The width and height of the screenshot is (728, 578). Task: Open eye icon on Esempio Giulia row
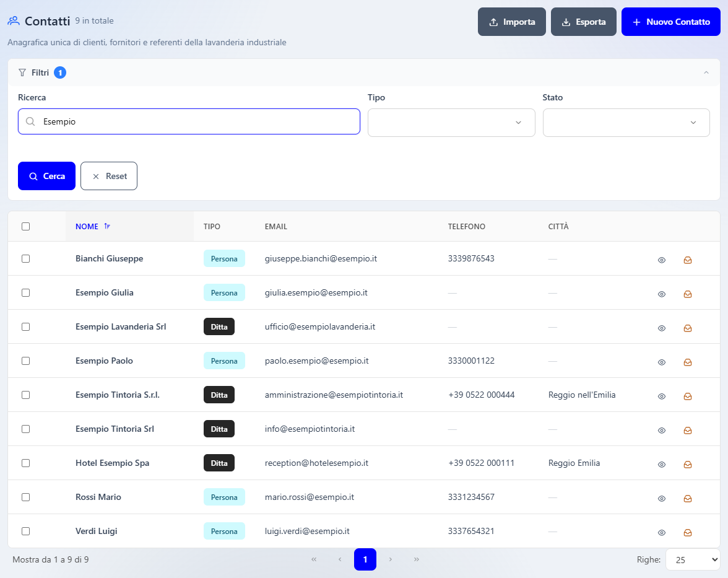[x=662, y=294]
